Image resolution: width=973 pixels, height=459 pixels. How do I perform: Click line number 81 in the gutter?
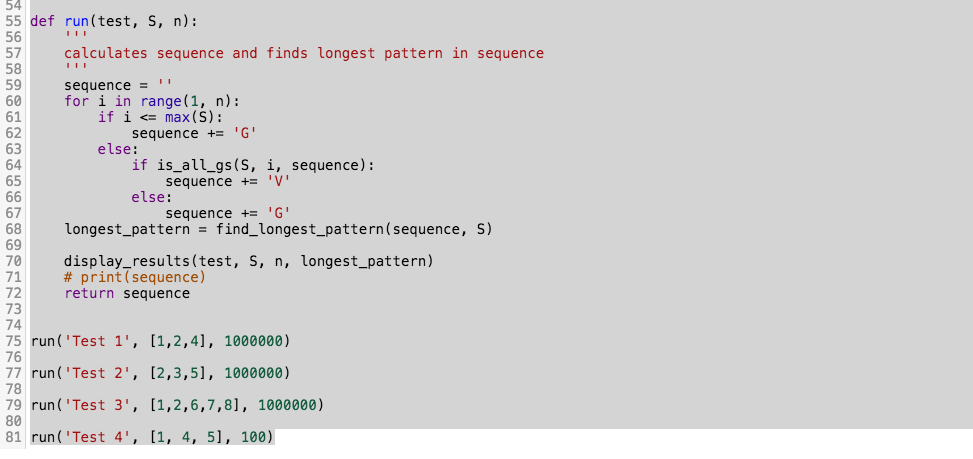(14, 437)
